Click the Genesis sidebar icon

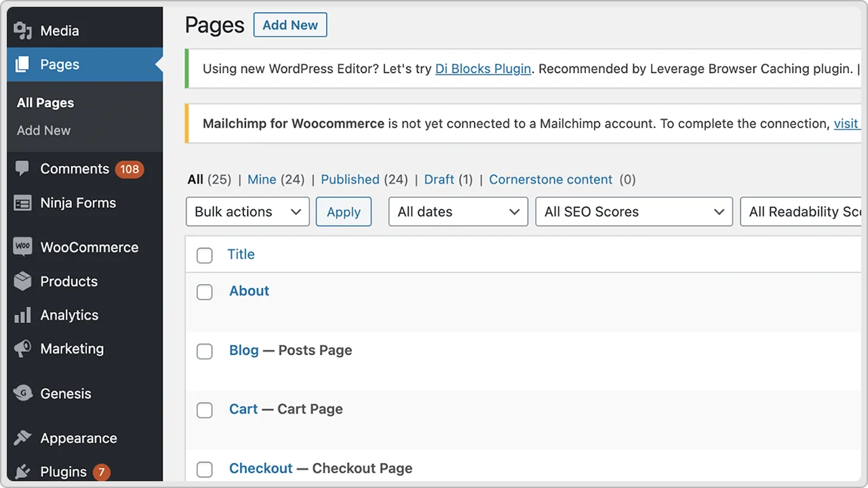tap(22, 393)
